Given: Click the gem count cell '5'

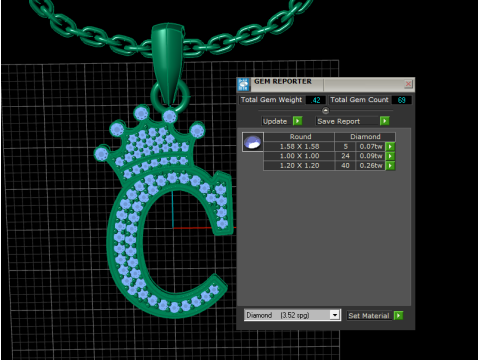Looking at the screenshot, I should tap(345, 146).
